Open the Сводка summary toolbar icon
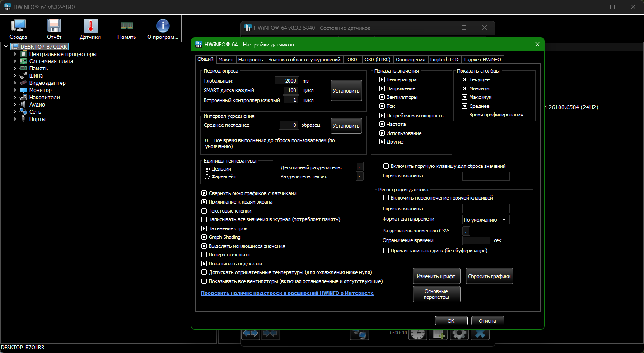This screenshot has width=644, height=353. [18, 29]
